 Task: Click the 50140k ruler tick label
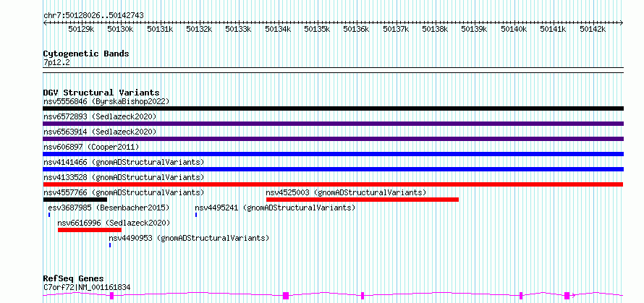pyautogui.click(x=514, y=29)
